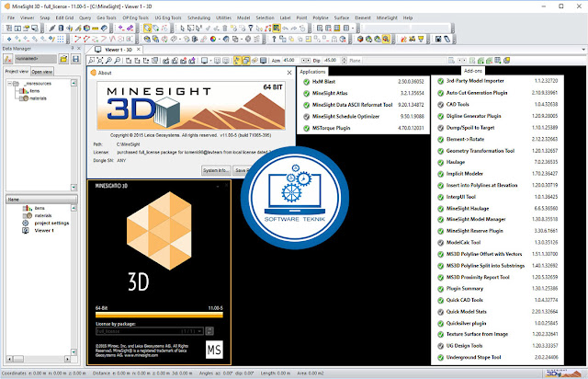Open the Geo Tools menu

(107, 17)
